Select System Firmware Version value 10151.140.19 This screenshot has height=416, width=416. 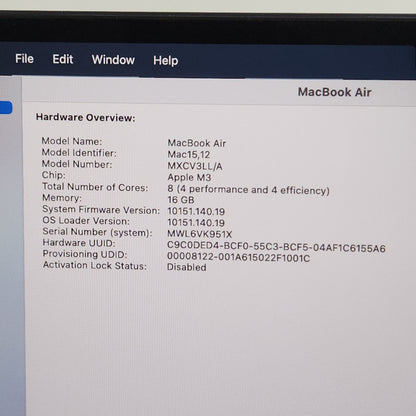[196, 211]
